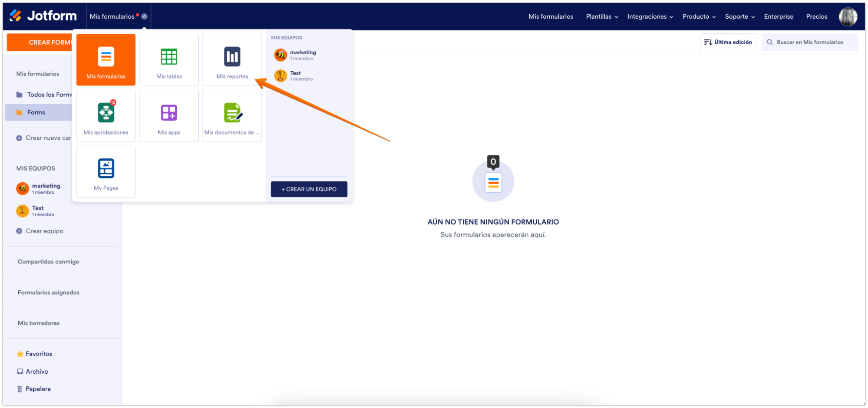Screen dimensions: 868x408
Task: Open Mis apps tile
Action: point(169,116)
